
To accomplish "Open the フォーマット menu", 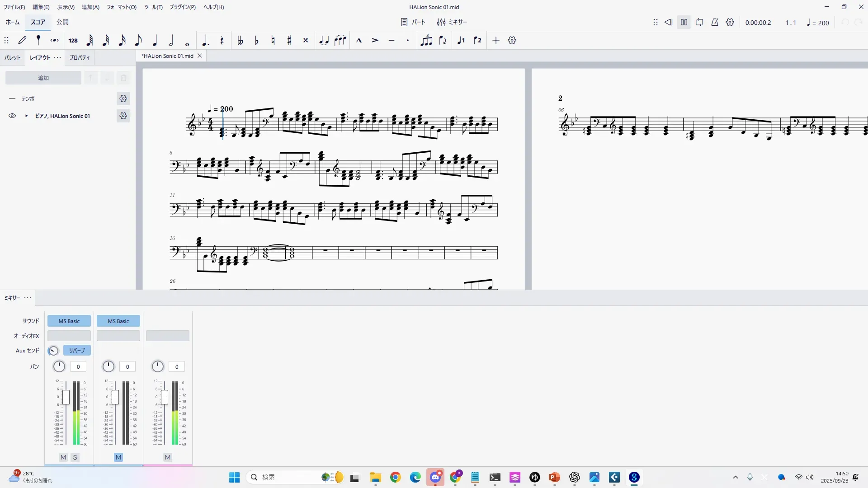I will click(121, 7).
